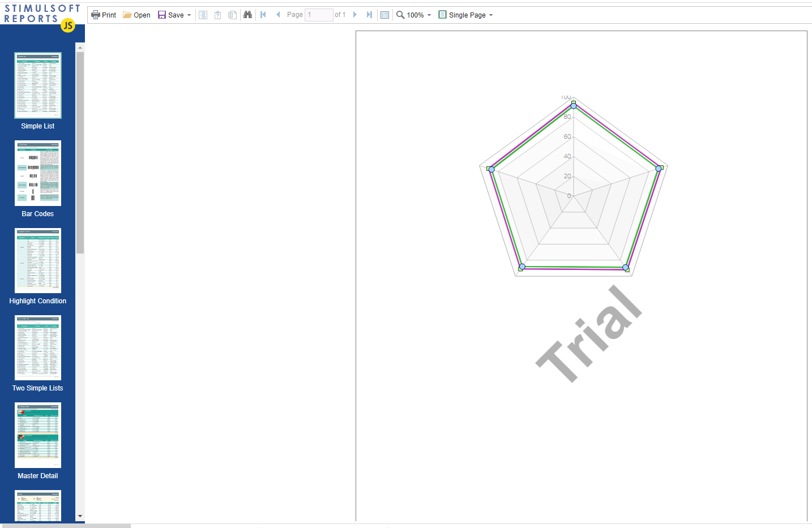Viewport: 812px width, 528px height.
Task: Click the resources icon in toolbar
Action: (232, 15)
